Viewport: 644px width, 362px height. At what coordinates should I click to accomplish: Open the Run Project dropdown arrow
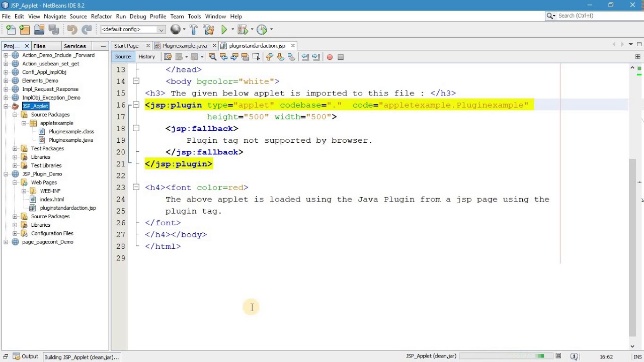(232, 30)
